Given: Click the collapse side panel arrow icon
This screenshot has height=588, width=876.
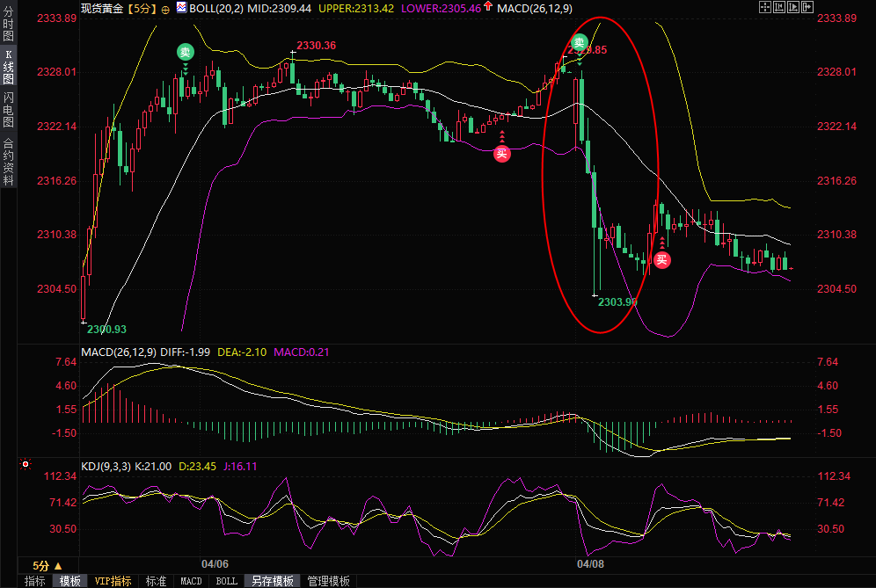Looking at the screenshot, I should tap(807, 7).
